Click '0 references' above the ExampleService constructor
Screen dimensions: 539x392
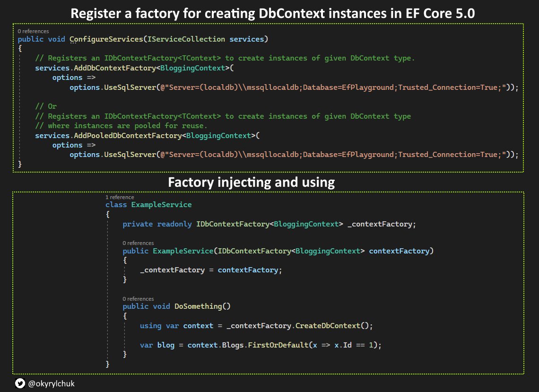138,243
